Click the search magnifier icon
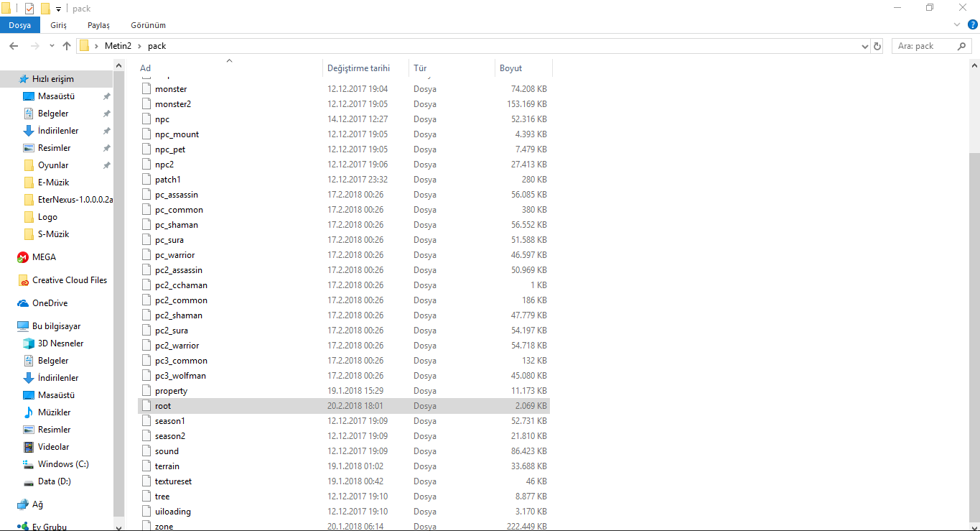The image size is (980, 531). [962, 46]
